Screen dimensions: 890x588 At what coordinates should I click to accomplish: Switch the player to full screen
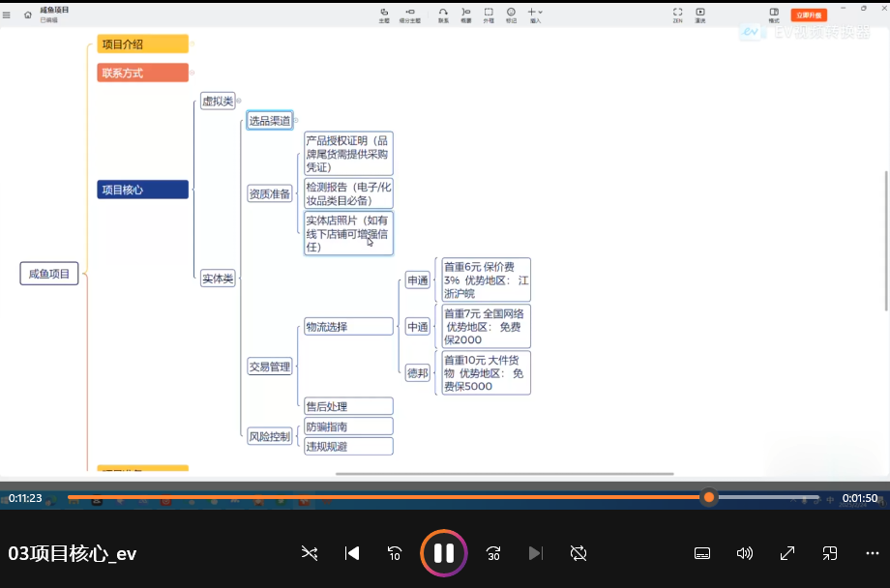click(x=787, y=553)
